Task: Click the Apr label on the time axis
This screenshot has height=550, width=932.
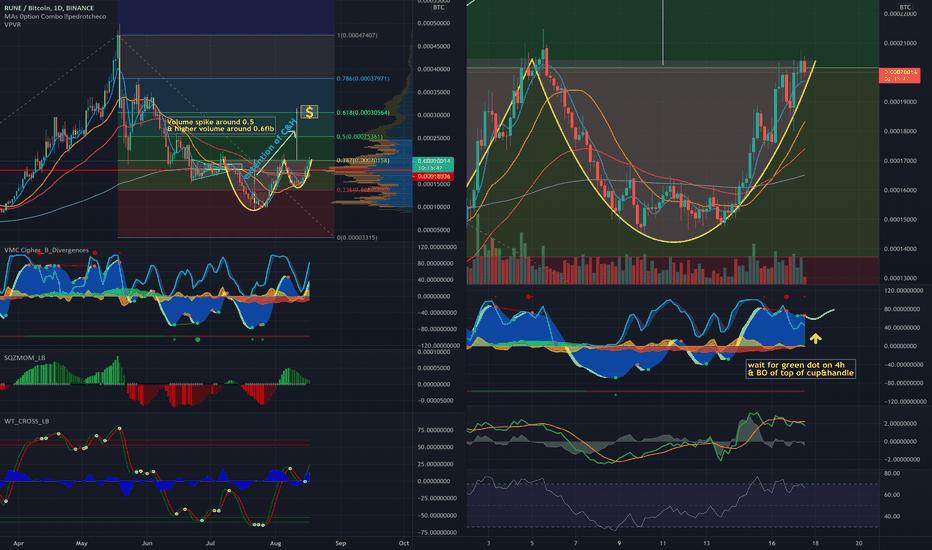Action: tap(18, 543)
